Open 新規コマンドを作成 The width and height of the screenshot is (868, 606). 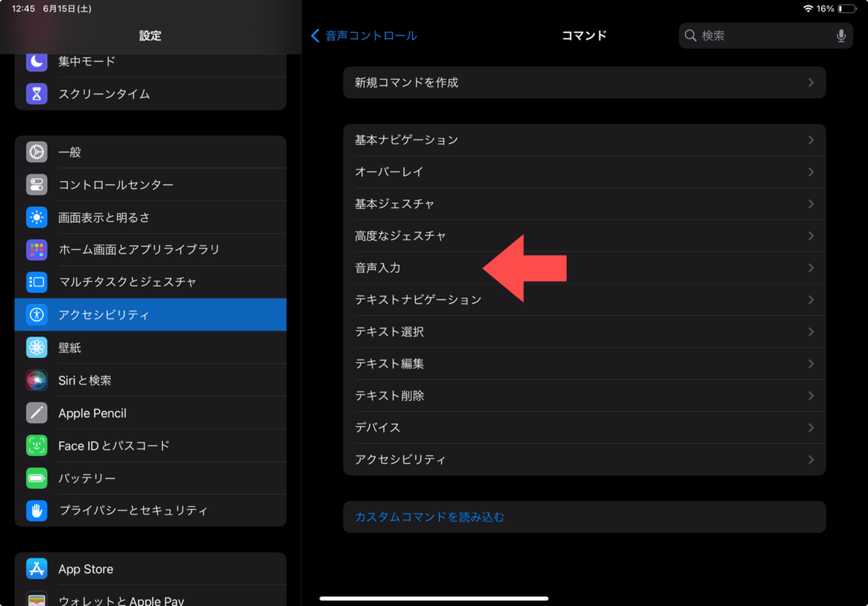pos(584,82)
